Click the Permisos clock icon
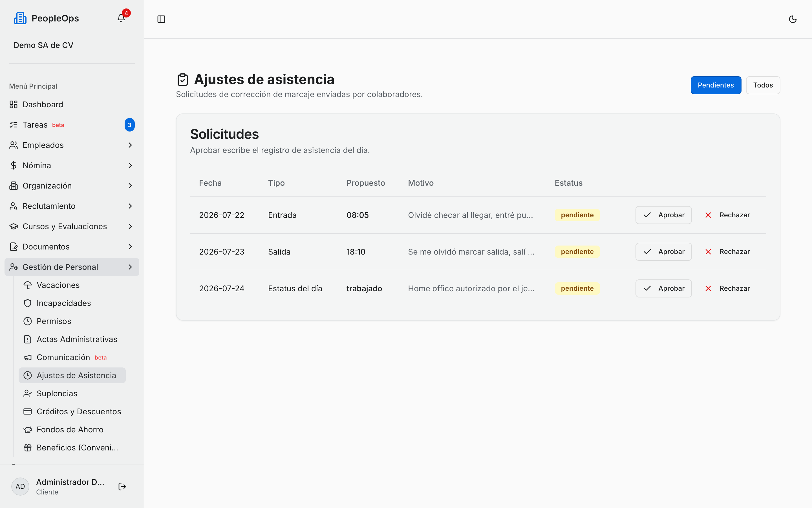Viewport: 812px width, 508px height. click(x=28, y=321)
